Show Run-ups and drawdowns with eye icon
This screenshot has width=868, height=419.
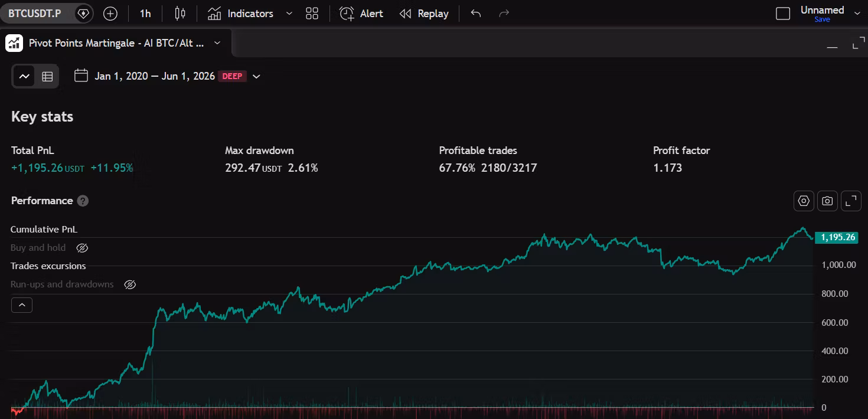130,284
